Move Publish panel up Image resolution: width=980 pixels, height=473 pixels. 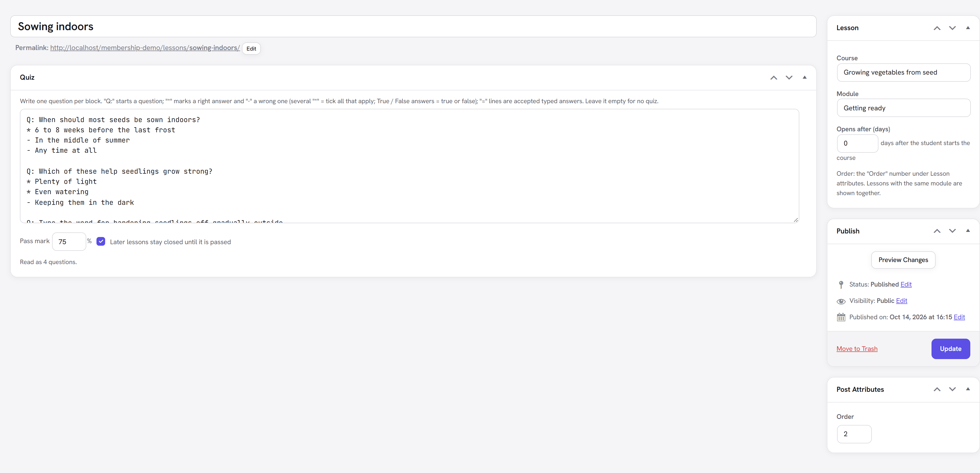[937, 231]
